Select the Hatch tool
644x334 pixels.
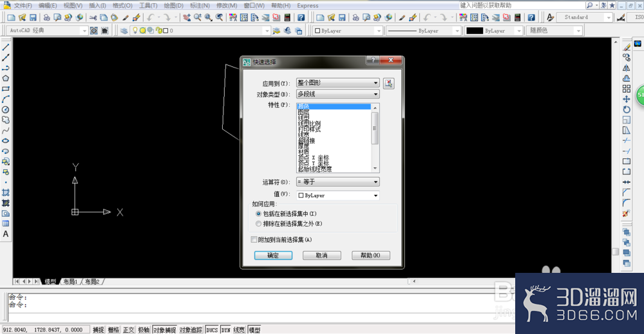click(6, 192)
